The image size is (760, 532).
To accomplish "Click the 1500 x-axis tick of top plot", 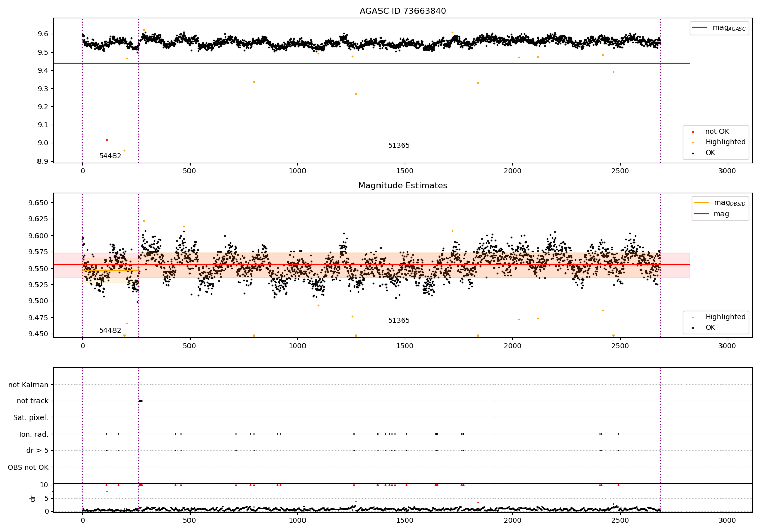I will pyautogui.click(x=405, y=171).
